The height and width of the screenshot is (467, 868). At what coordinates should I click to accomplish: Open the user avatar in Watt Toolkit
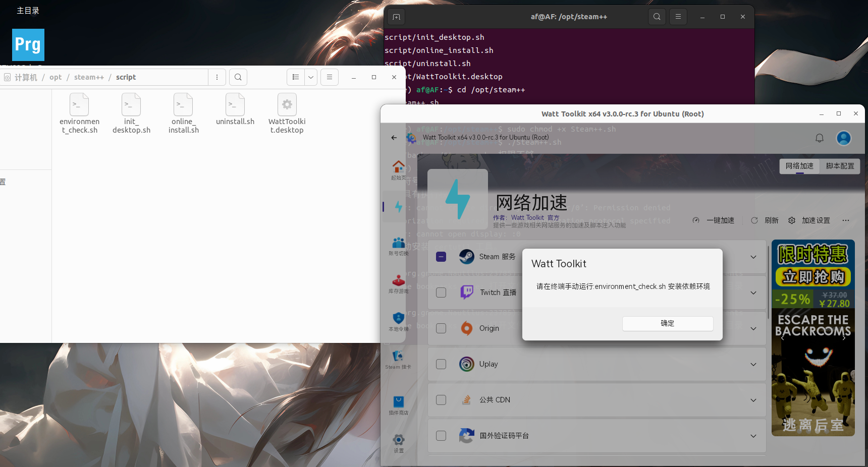844,138
